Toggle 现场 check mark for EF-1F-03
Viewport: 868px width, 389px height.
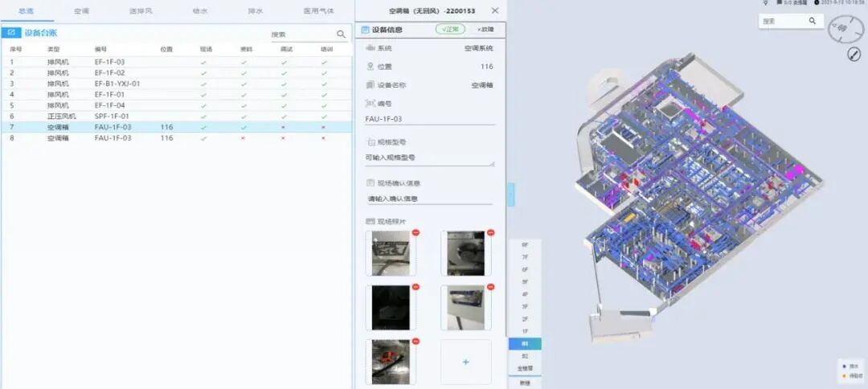(203, 63)
